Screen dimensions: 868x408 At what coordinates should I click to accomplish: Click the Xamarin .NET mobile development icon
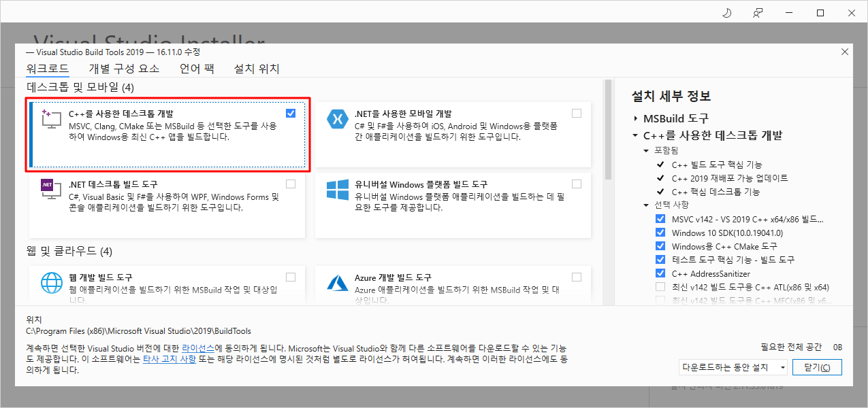(338, 119)
